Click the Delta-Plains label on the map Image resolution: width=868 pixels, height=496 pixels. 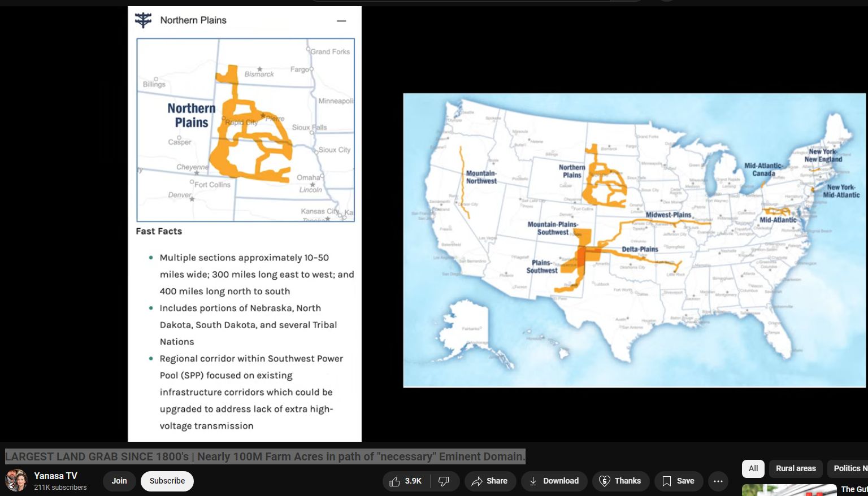click(640, 249)
